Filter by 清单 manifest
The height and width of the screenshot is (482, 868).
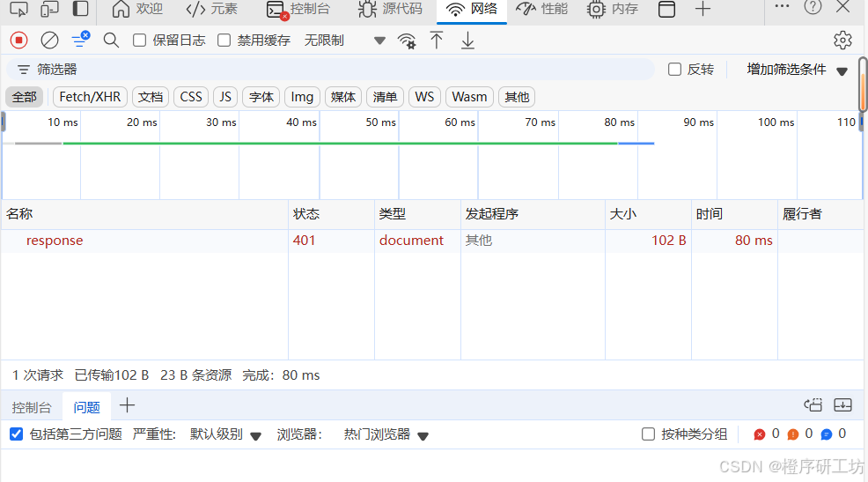tap(385, 97)
